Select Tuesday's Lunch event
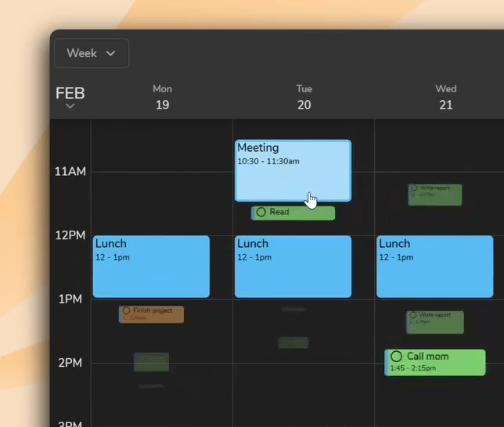504x427 pixels. tap(293, 267)
